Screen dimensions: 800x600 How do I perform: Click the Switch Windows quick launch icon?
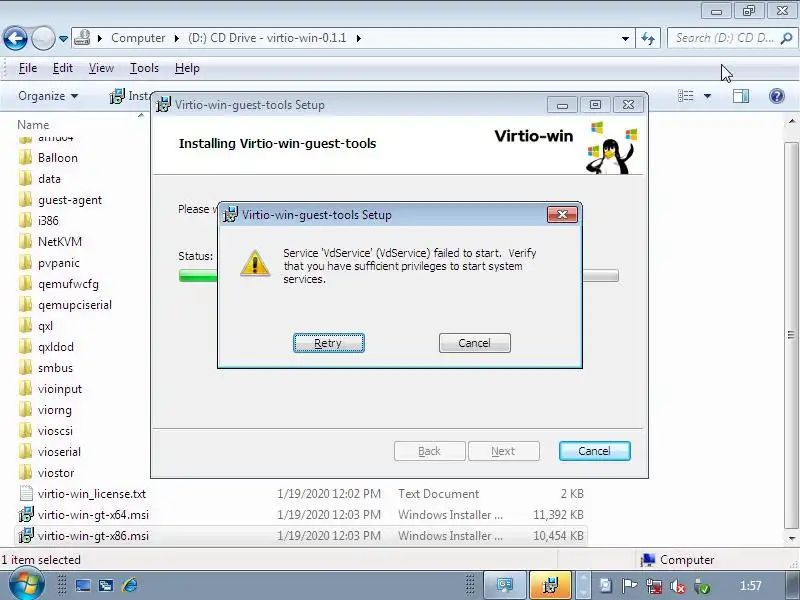pos(106,585)
